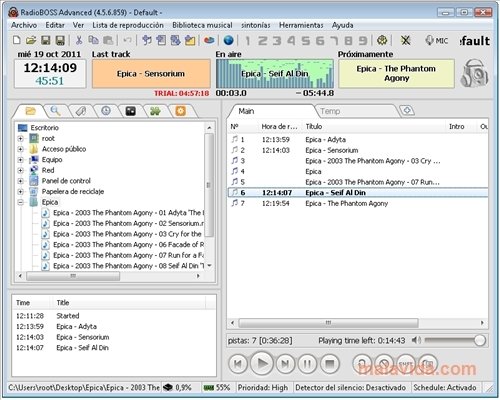Click the add new playlist tab button
The image size is (500, 400).
pyautogui.click(x=407, y=110)
